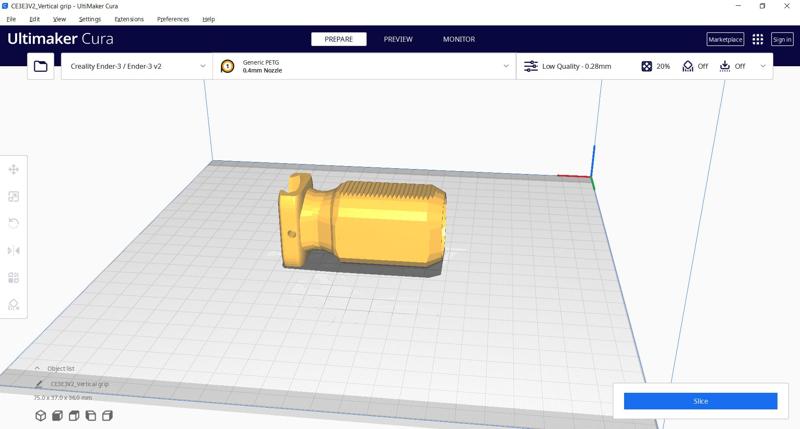The width and height of the screenshot is (800, 429).
Task: Click the extruder 1 material icon
Action: pyautogui.click(x=228, y=66)
